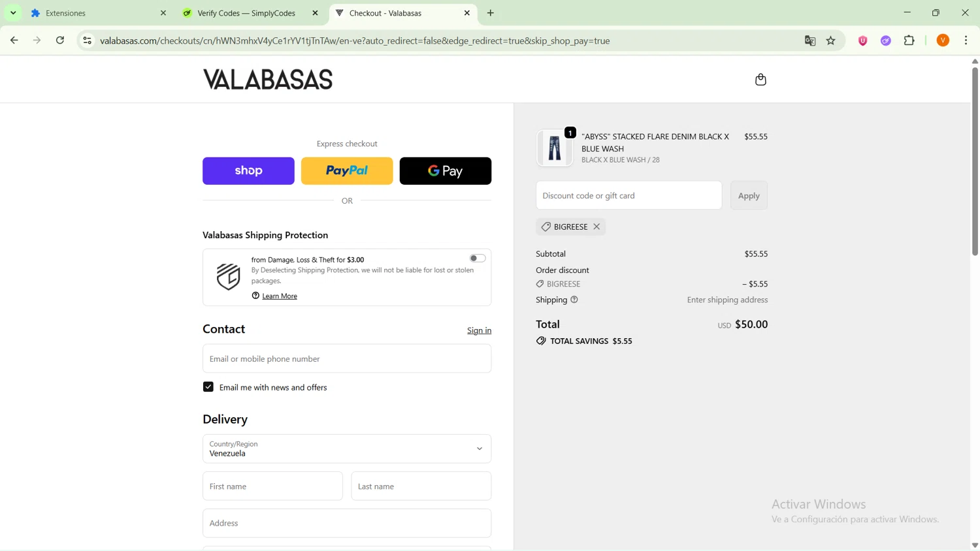Close the Extensiones tab
The height and width of the screenshot is (551, 980).
pyautogui.click(x=163, y=13)
